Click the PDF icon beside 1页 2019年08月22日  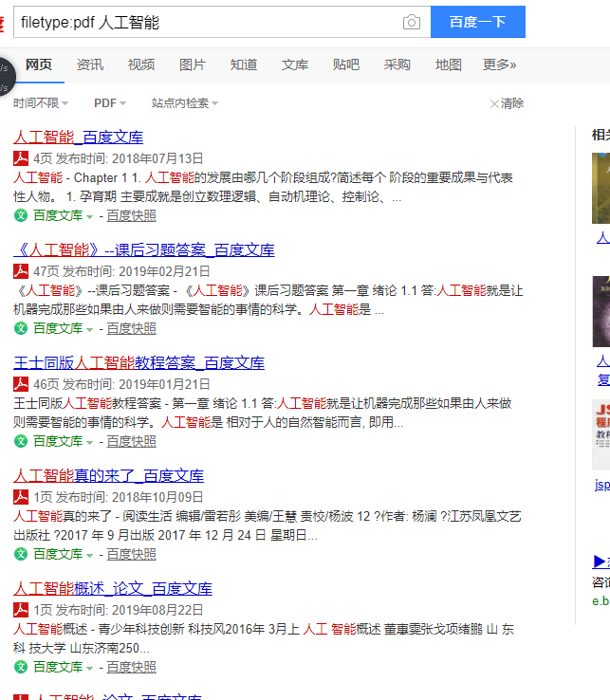[21, 610]
